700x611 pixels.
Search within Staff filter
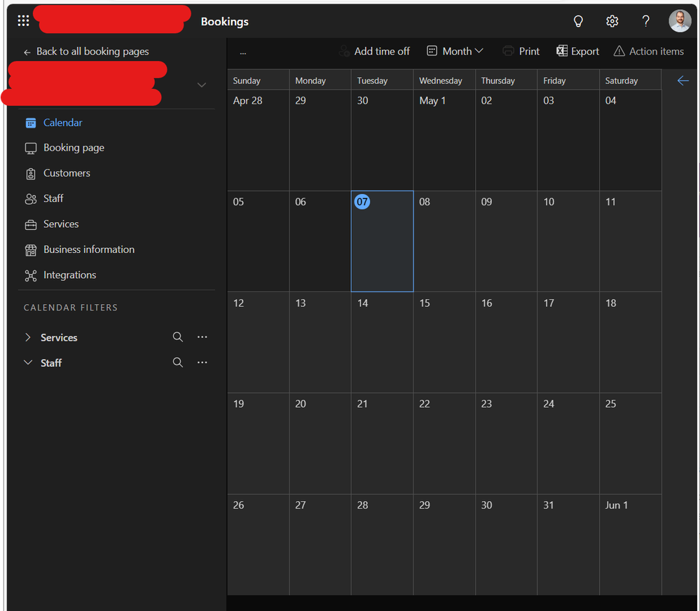pyautogui.click(x=178, y=362)
